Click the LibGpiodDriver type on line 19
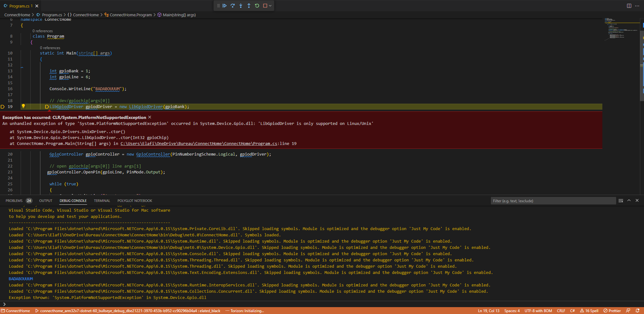The image size is (644, 314). [66, 107]
